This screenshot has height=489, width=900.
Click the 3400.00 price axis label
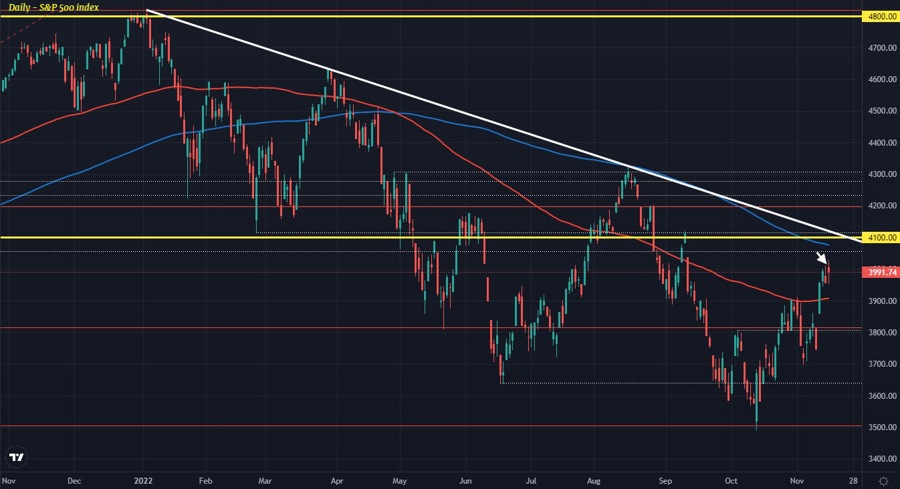(882, 459)
